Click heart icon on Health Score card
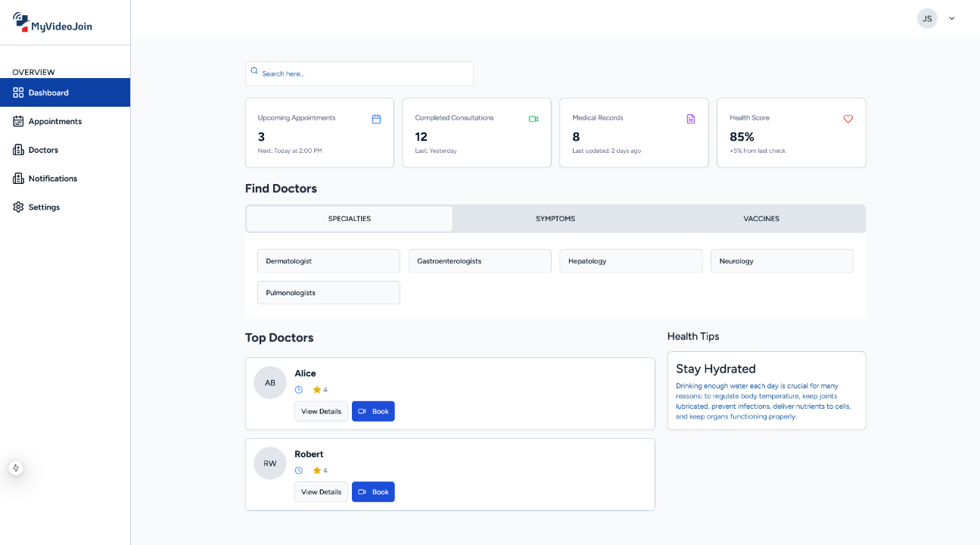The width and height of the screenshot is (980, 545). click(x=848, y=119)
